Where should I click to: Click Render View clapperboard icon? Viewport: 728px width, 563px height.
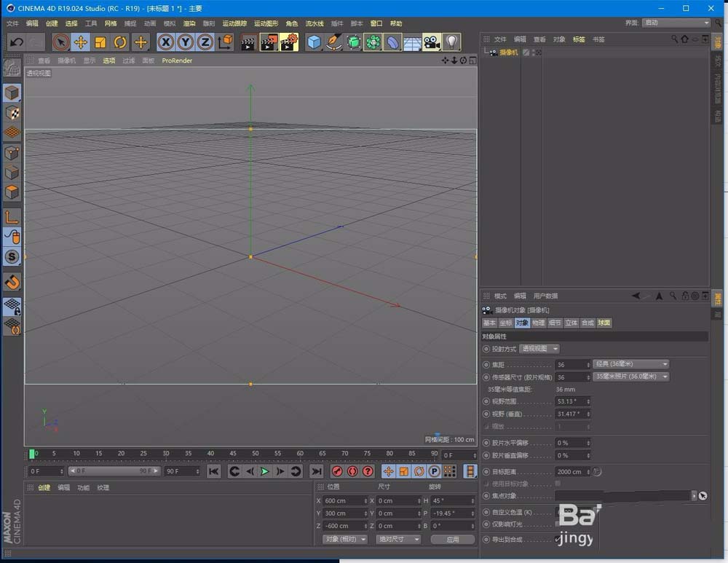[x=248, y=42]
